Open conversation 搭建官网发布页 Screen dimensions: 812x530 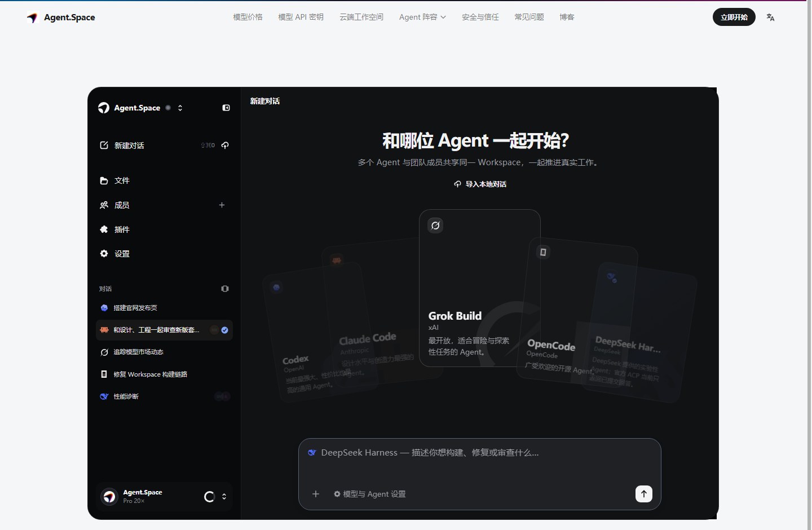(164, 308)
